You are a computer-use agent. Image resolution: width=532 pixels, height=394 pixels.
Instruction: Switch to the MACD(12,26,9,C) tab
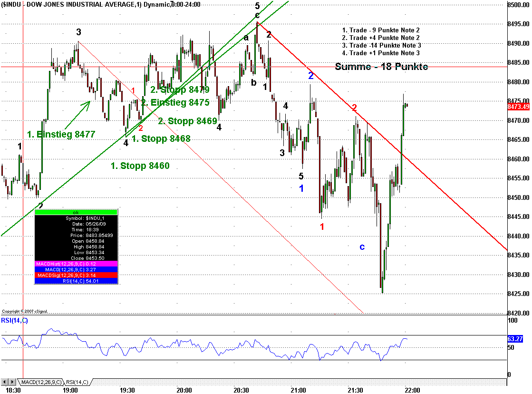tap(40, 382)
